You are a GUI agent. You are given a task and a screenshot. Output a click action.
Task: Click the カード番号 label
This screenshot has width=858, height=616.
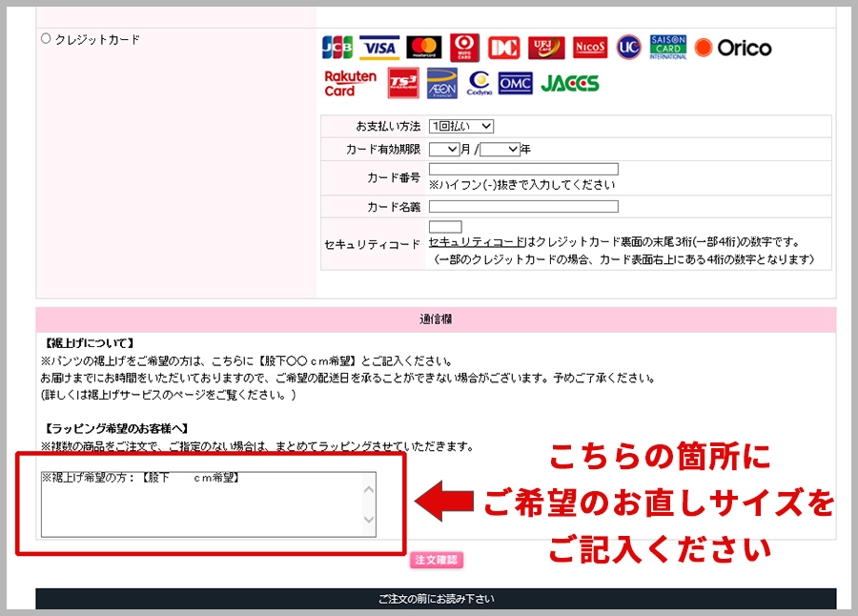tap(394, 178)
